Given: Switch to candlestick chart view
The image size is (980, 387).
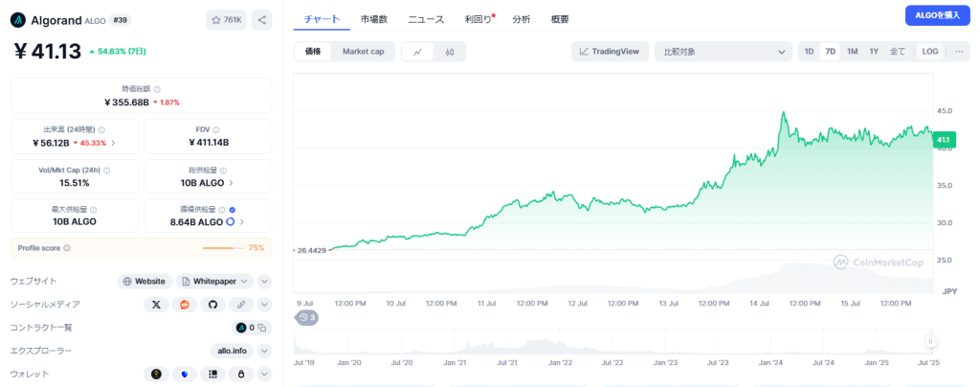Looking at the screenshot, I should pos(449,52).
